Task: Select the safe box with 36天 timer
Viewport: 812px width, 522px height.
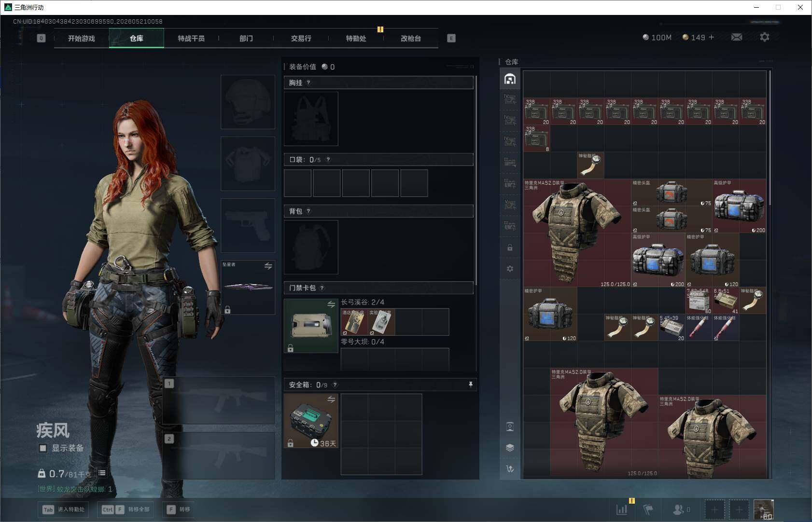Action: [311, 421]
